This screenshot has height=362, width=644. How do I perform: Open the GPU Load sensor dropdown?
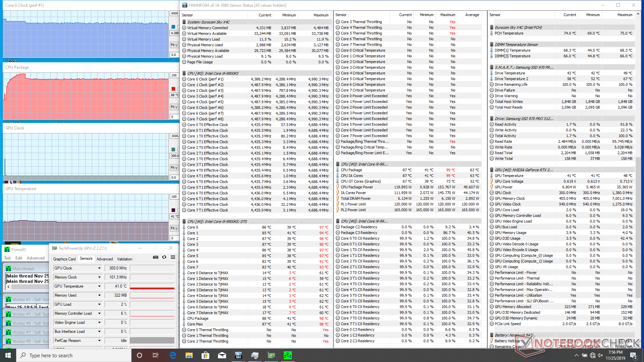pos(99,304)
